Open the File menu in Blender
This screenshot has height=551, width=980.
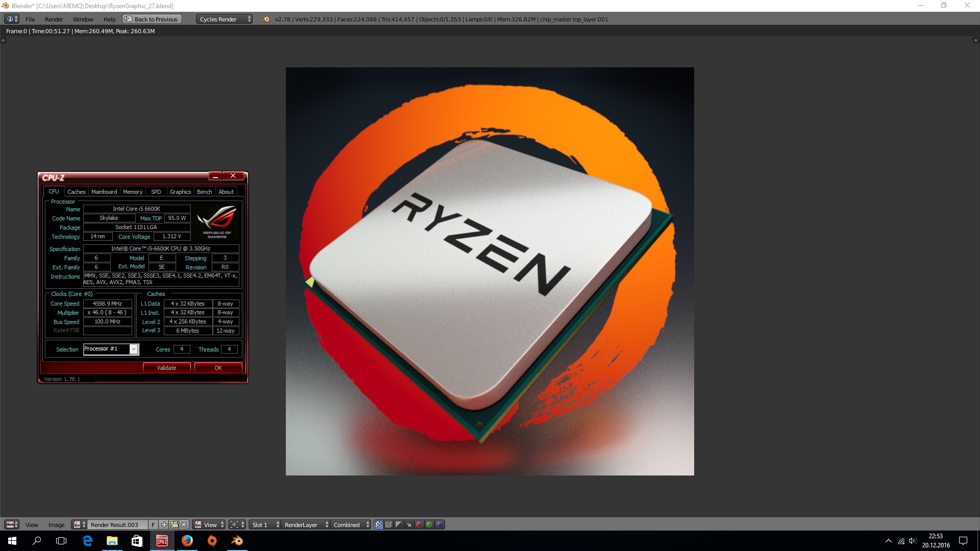click(30, 19)
